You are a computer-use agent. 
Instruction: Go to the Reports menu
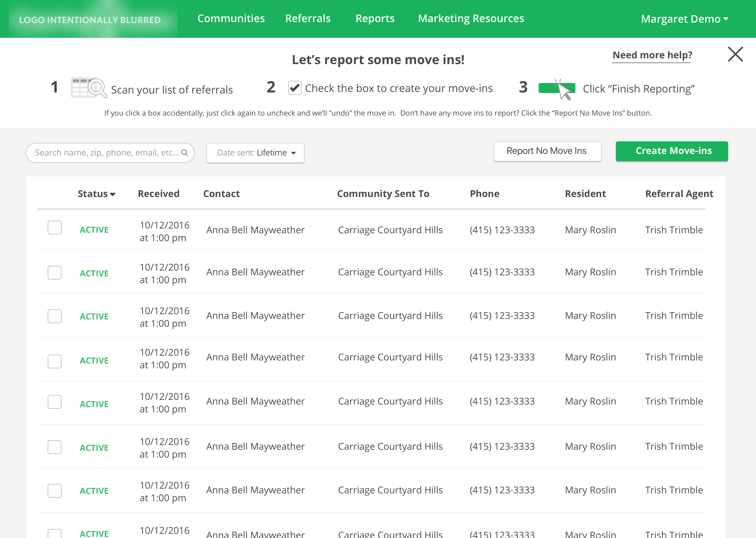(375, 19)
